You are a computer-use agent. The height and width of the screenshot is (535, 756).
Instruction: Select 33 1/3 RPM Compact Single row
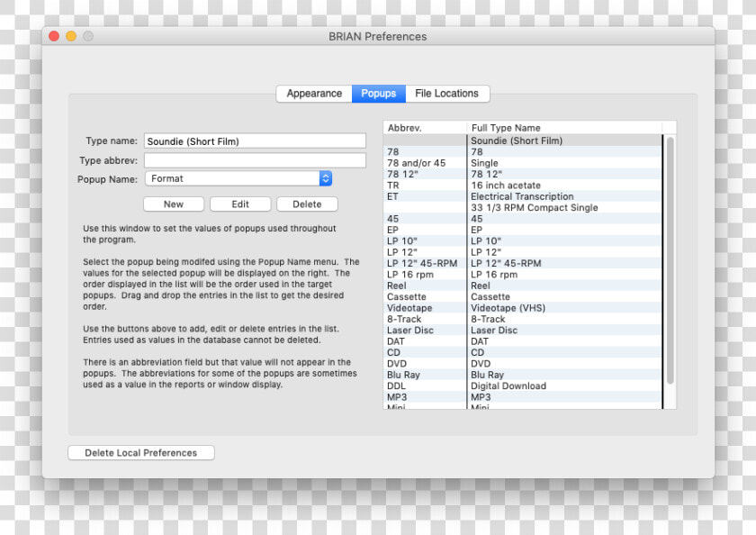[523, 207]
